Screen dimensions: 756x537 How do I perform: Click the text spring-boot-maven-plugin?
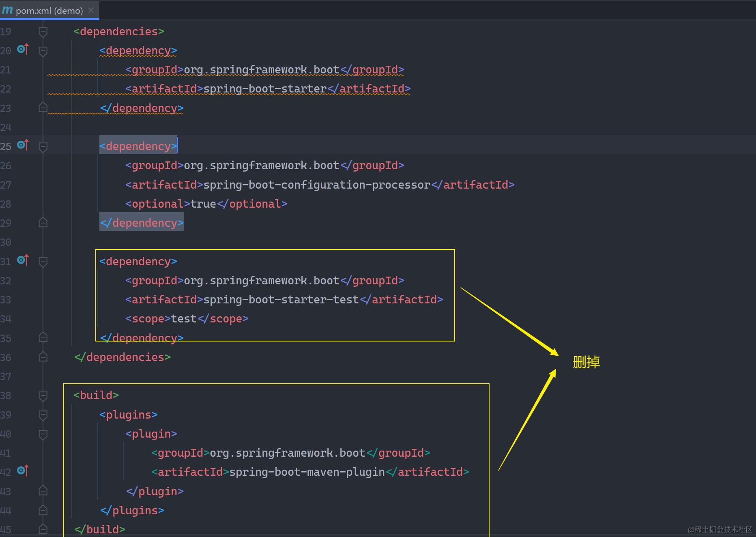[307, 472]
